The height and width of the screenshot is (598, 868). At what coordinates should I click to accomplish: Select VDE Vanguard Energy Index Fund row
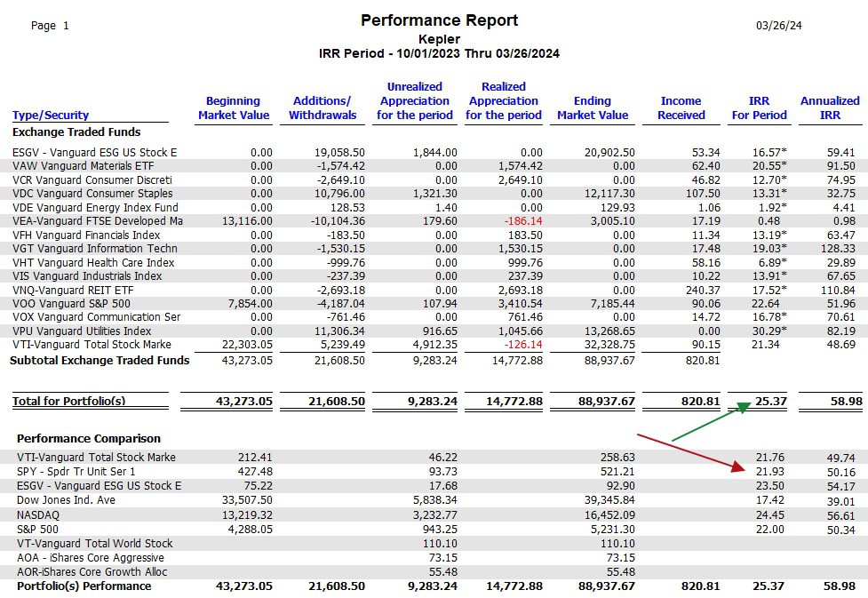[x=434, y=208]
